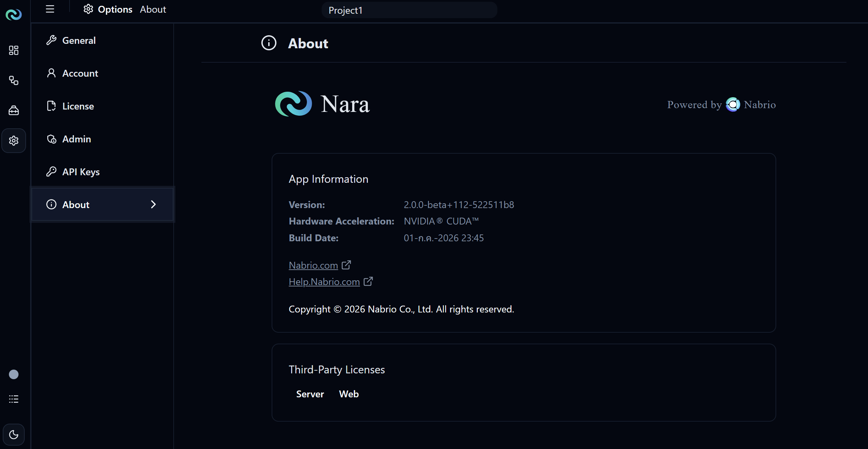Open the Admin settings section
The image size is (868, 449).
click(103, 139)
